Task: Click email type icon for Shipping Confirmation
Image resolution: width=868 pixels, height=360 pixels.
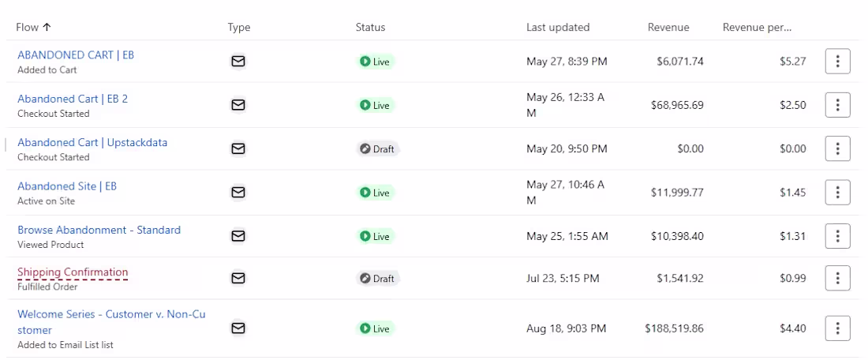Action: (238, 278)
